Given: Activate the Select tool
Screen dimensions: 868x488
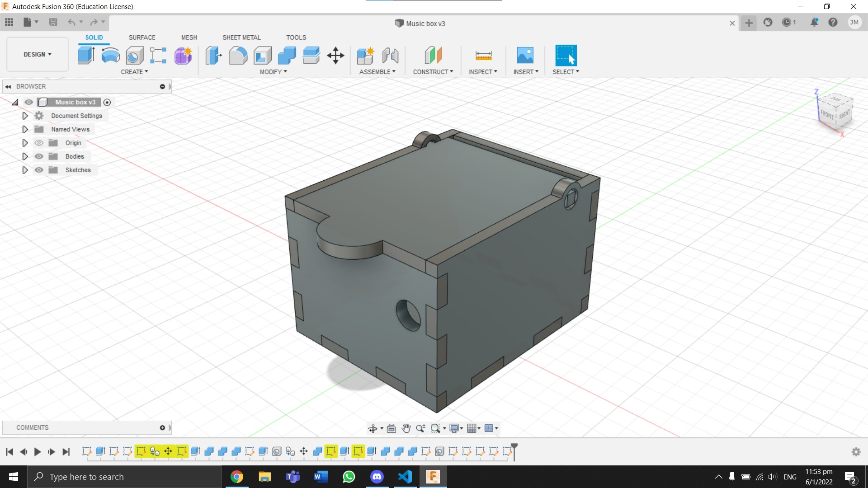Looking at the screenshot, I should tap(566, 56).
